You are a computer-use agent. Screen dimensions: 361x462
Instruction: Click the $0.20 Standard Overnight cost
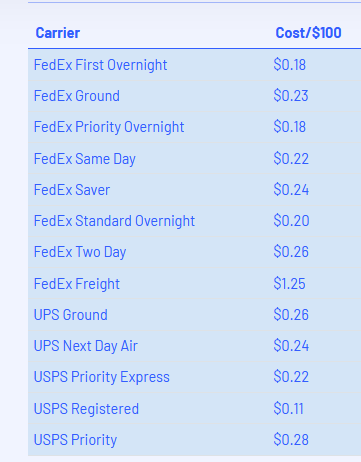pos(291,221)
